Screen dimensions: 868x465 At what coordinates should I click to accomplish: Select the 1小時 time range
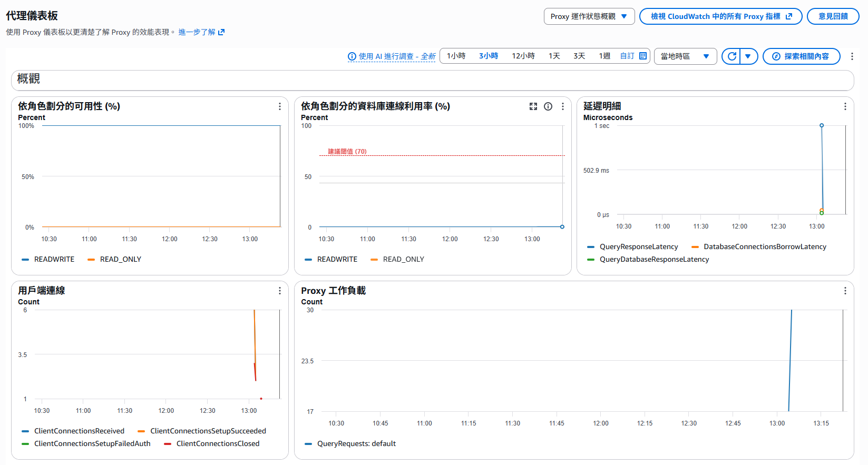[456, 56]
